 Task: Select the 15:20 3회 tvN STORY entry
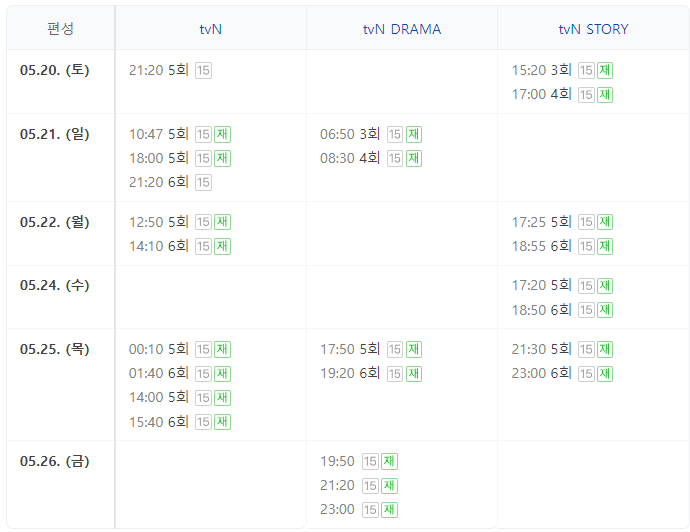pyautogui.click(x=542, y=70)
